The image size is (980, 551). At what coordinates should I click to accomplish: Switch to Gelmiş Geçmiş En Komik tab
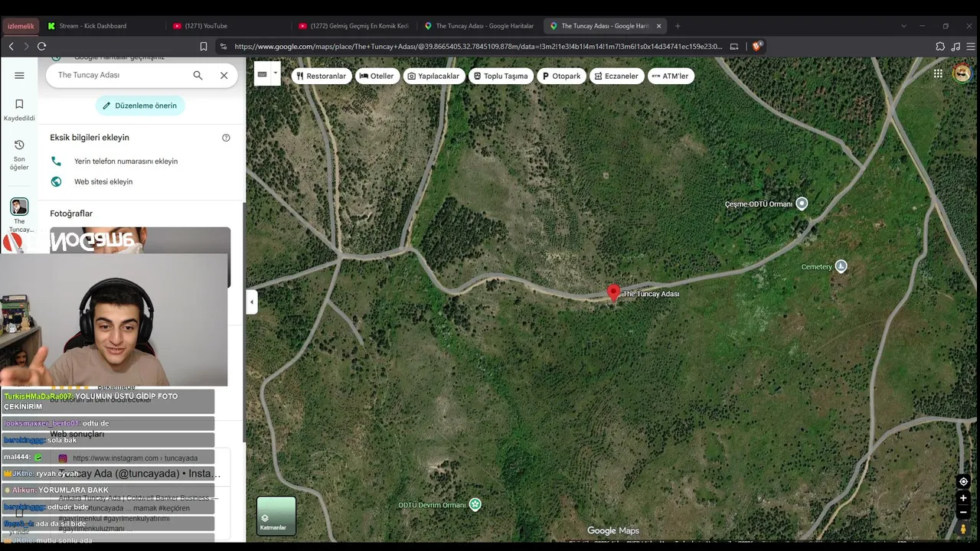pos(354,26)
